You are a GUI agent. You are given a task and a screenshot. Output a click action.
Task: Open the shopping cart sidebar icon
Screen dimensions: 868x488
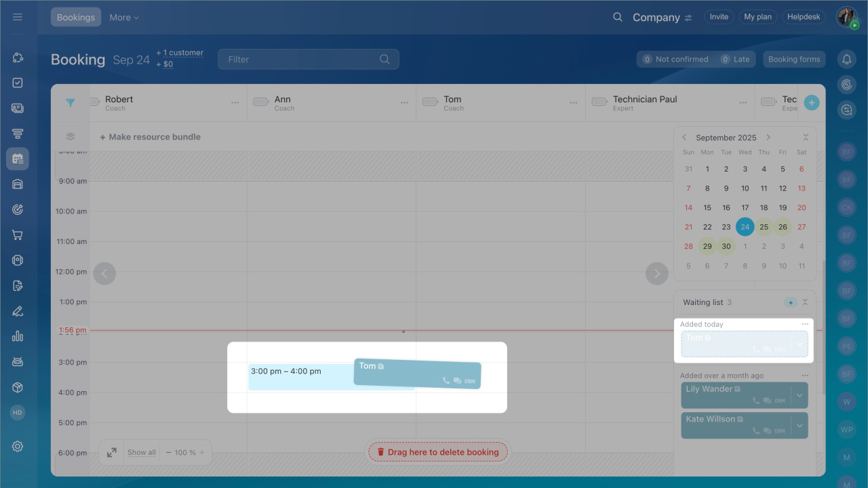pos(18,235)
